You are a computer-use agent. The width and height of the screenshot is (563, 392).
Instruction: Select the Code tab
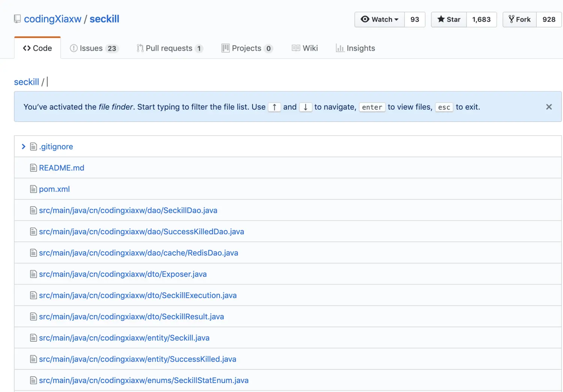point(38,48)
